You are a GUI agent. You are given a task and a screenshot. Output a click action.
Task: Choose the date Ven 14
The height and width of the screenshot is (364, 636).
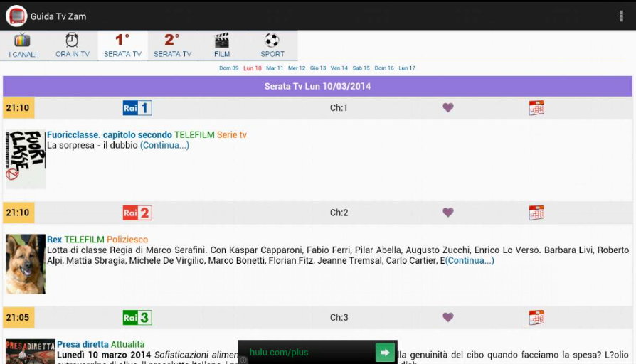click(339, 68)
